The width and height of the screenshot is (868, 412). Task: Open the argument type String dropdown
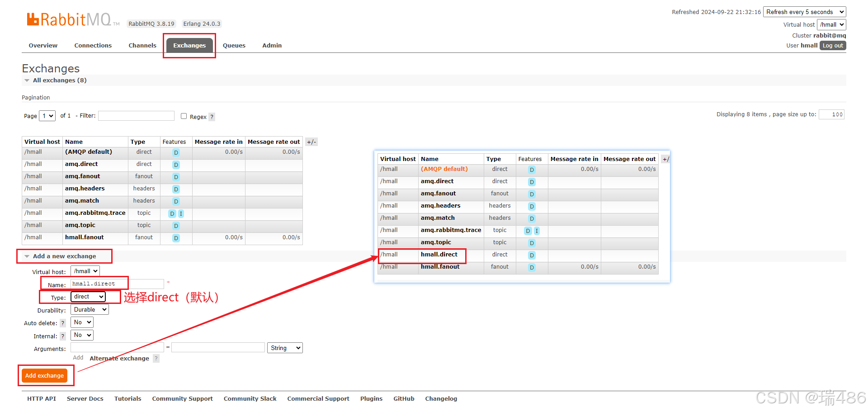point(285,348)
